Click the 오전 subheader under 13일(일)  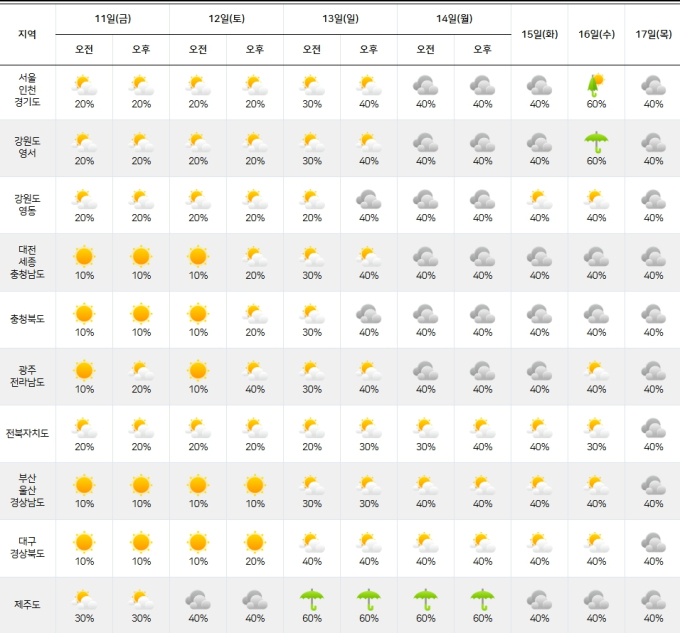pos(312,49)
